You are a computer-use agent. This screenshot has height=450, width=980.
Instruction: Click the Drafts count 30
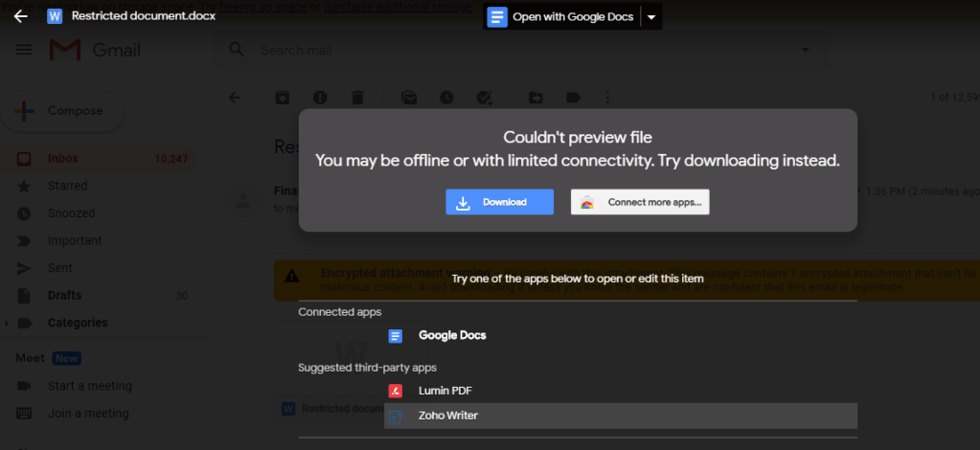182,296
